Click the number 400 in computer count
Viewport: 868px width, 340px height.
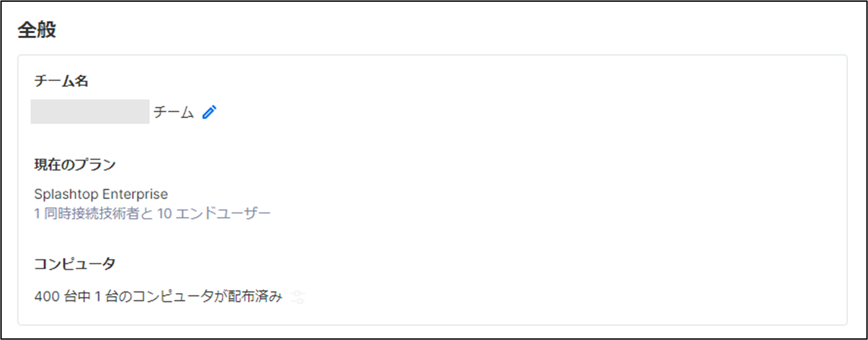click(47, 296)
